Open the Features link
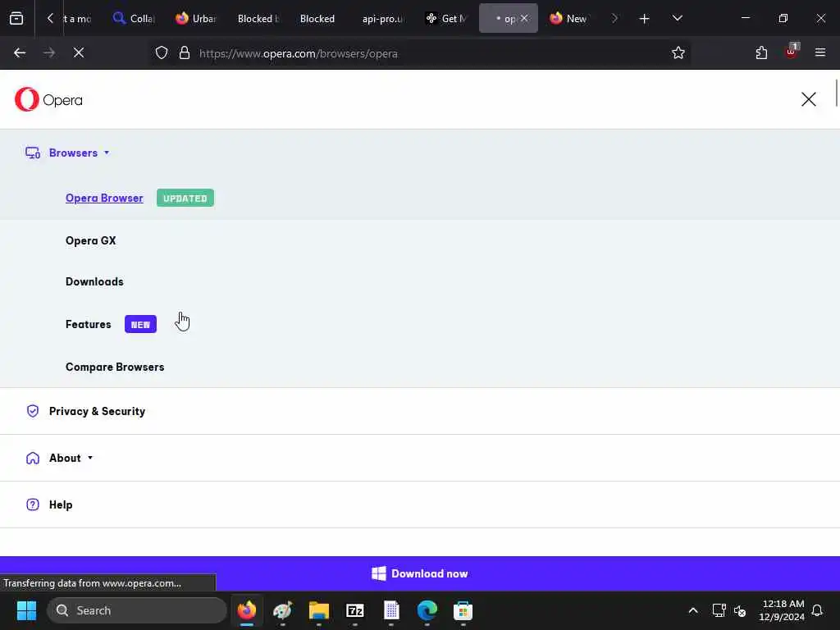 point(89,324)
